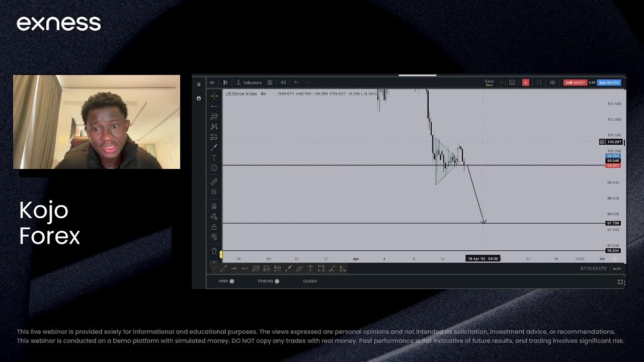Hide all drawings with sidebar eye icon

(x=214, y=236)
